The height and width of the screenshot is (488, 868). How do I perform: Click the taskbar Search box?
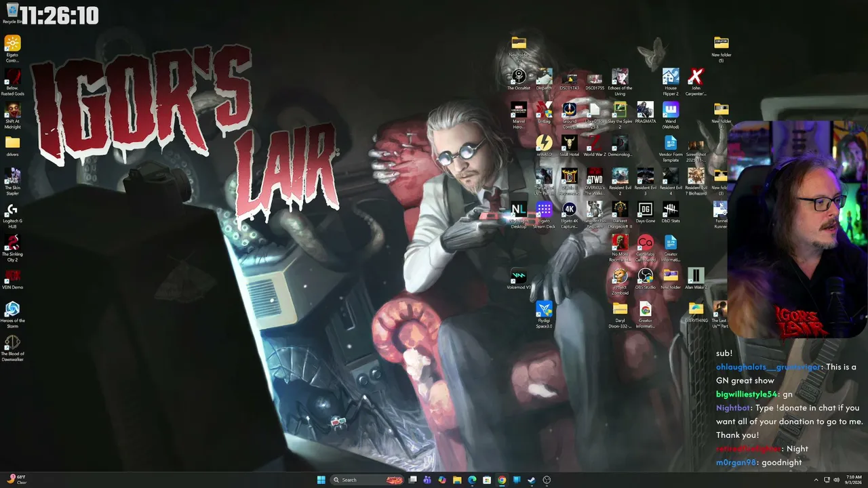pyautogui.click(x=368, y=480)
